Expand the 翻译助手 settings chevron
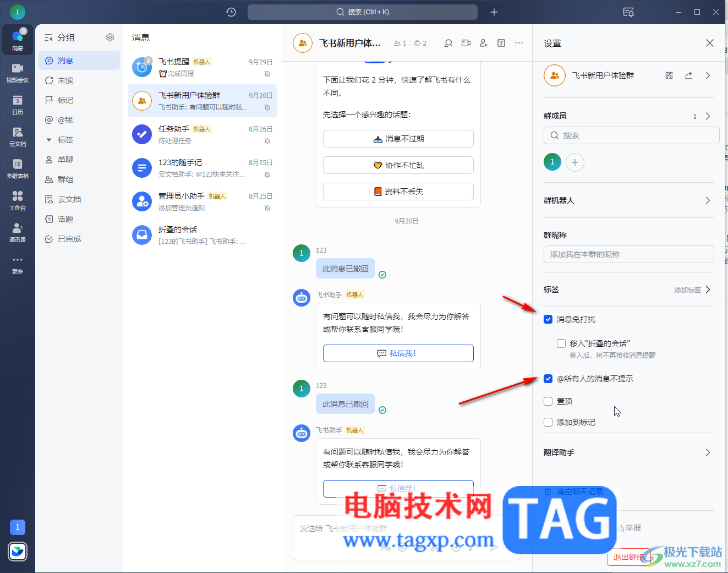The width and height of the screenshot is (728, 573). tap(708, 452)
